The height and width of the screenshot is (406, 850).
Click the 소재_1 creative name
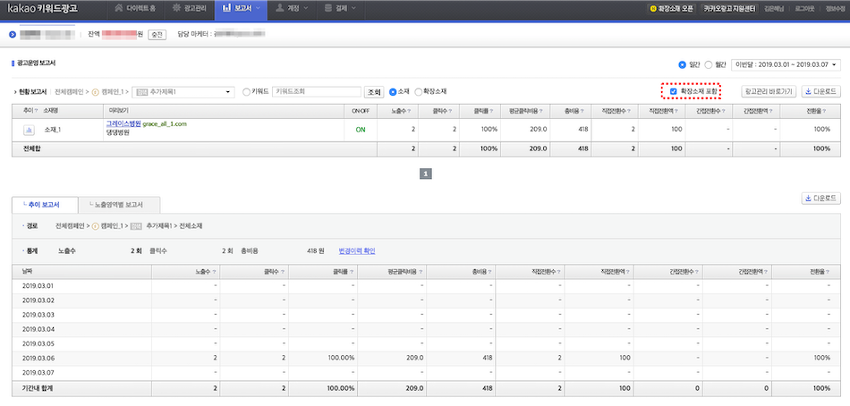pyautogui.click(x=53, y=130)
